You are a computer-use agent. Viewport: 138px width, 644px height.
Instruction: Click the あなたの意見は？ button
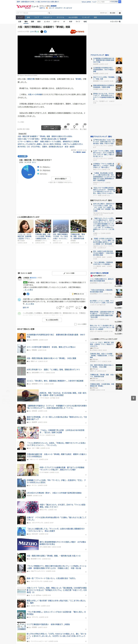[61, 179]
